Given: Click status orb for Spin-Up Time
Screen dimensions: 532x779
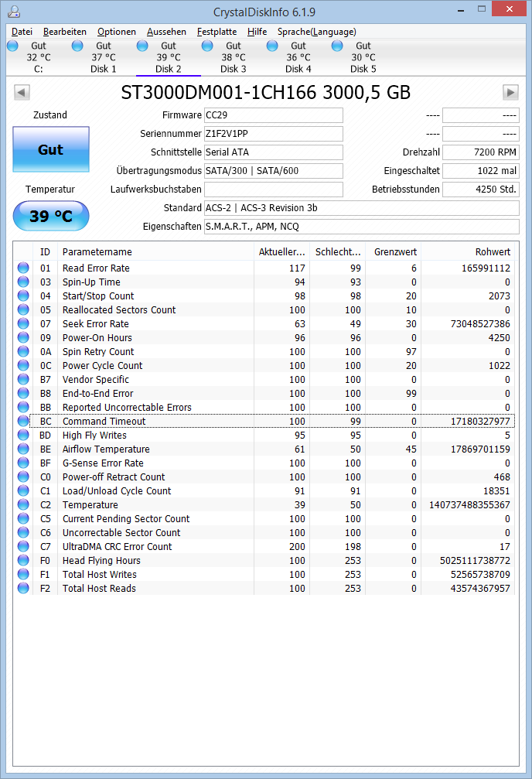Looking at the screenshot, I should click(x=23, y=282).
